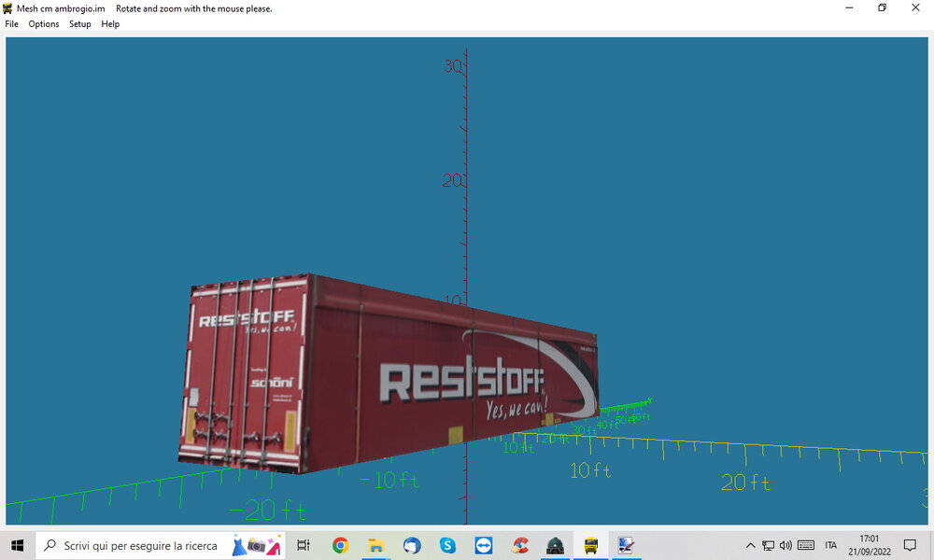Switch to the yellow truck app in taskbar
Screen dimensions: 934x560
point(591,545)
